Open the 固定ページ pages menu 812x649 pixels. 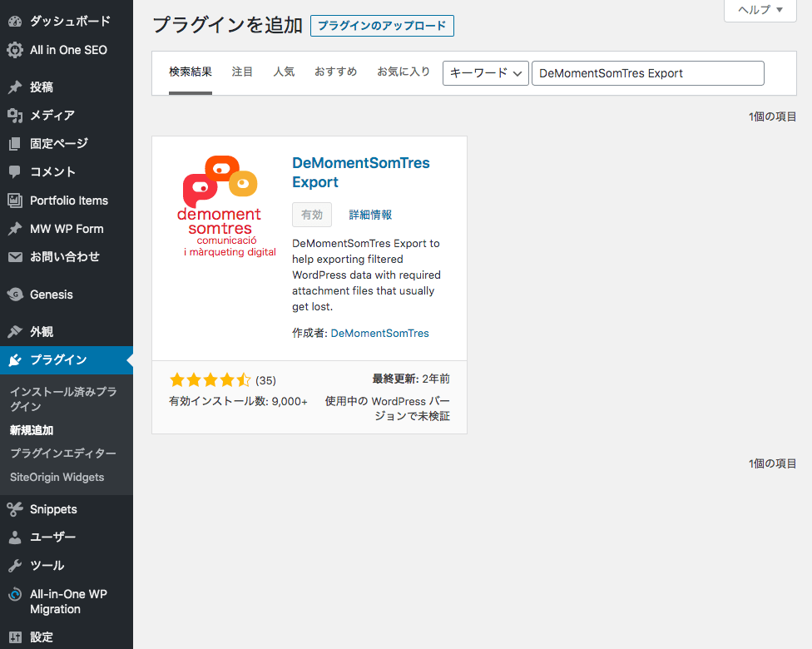tap(67, 143)
